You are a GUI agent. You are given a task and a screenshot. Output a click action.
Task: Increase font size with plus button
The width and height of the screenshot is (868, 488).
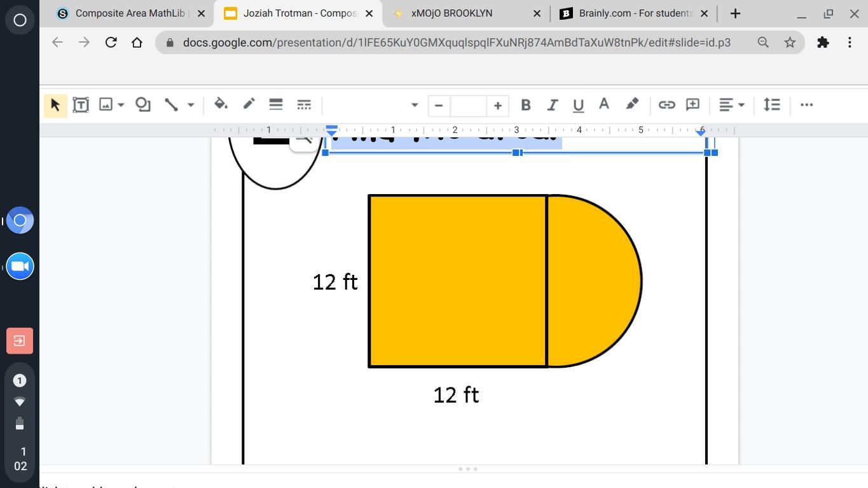(x=498, y=106)
